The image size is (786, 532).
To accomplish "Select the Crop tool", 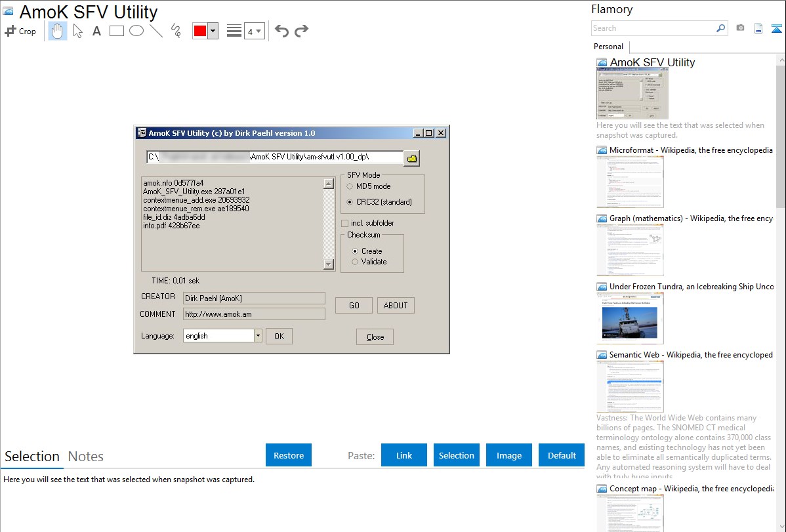I will (x=20, y=31).
